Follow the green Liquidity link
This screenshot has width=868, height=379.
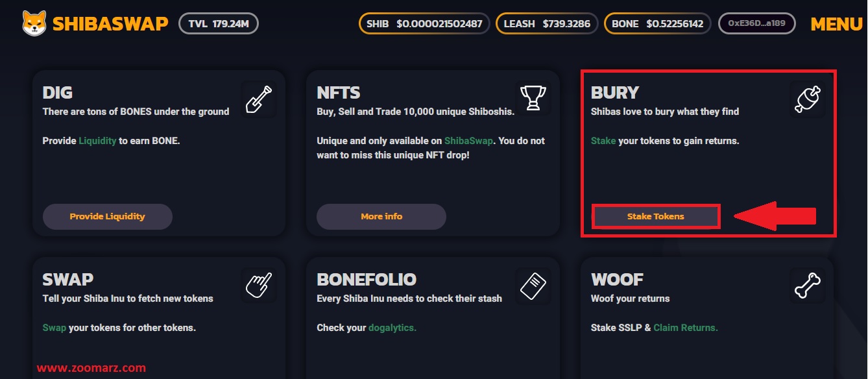click(x=98, y=140)
